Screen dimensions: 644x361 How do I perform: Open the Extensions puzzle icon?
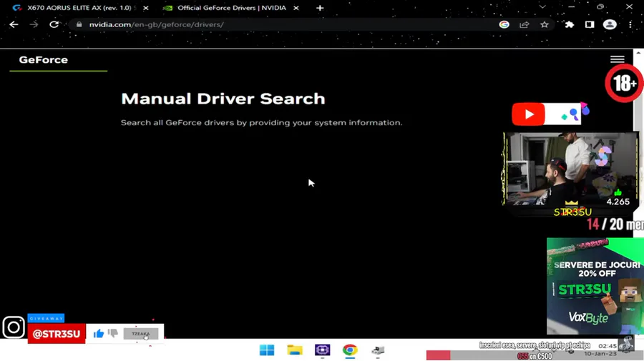pos(570,24)
